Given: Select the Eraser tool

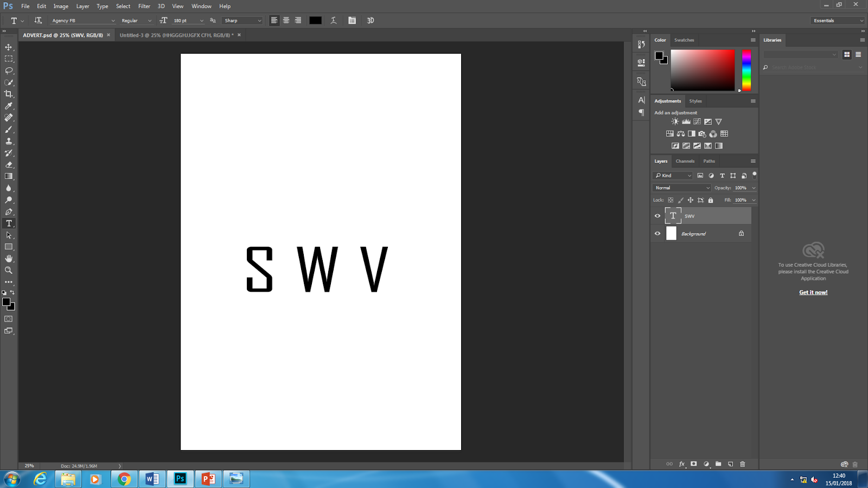Looking at the screenshot, I should click(x=9, y=164).
